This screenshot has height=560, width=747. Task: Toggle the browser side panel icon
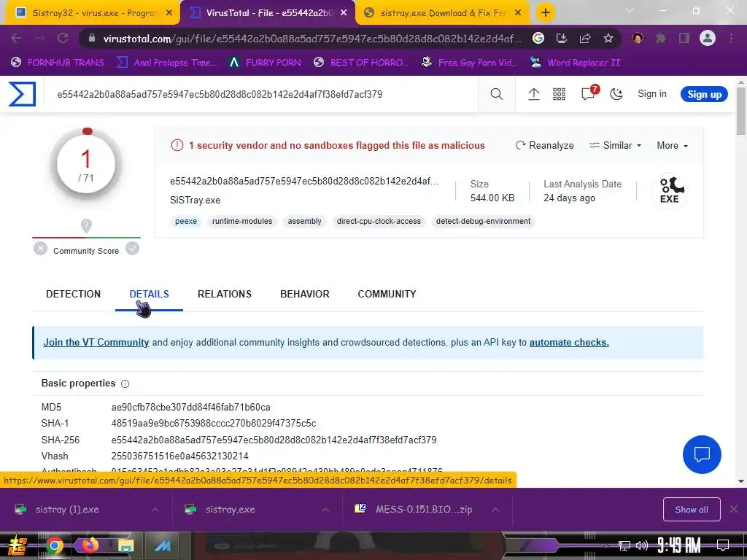(x=684, y=38)
